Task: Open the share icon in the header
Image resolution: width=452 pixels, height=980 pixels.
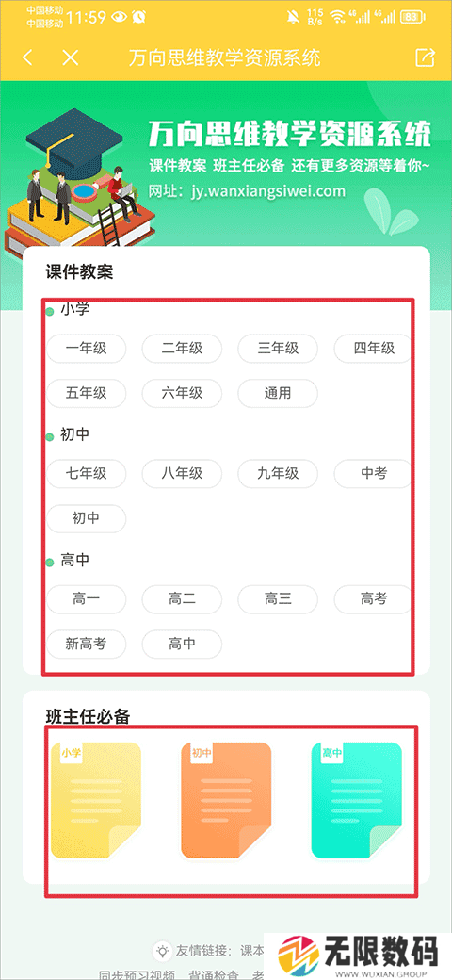Action: [425, 57]
